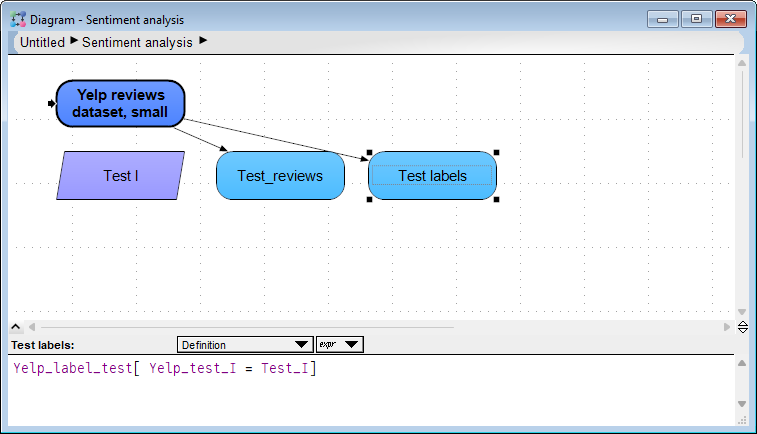The width and height of the screenshot is (757, 434).
Task: Expand the arrow after Sentiment analysis breadcrumb
Action: (203, 41)
